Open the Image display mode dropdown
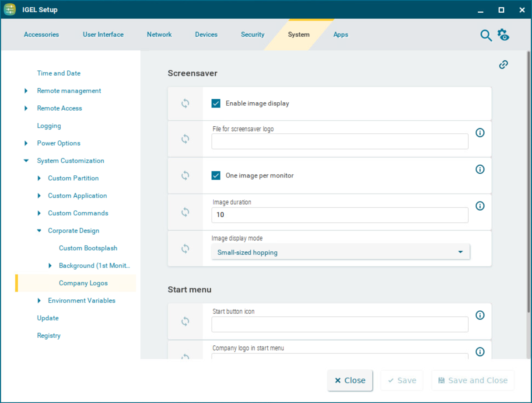 [x=340, y=252]
